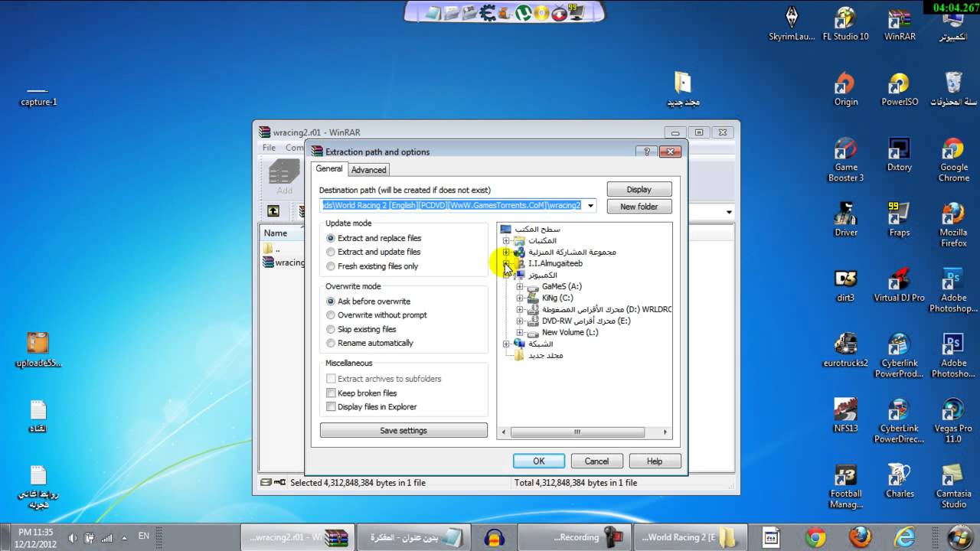Select Fresh existing files only option
Viewport: 980px width, 551px height.
372,266
